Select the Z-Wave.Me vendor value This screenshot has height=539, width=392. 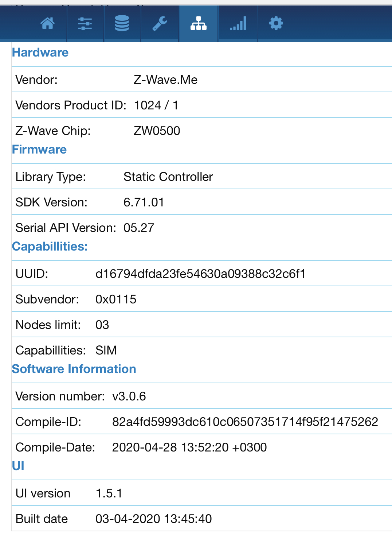click(x=165, y=80)
